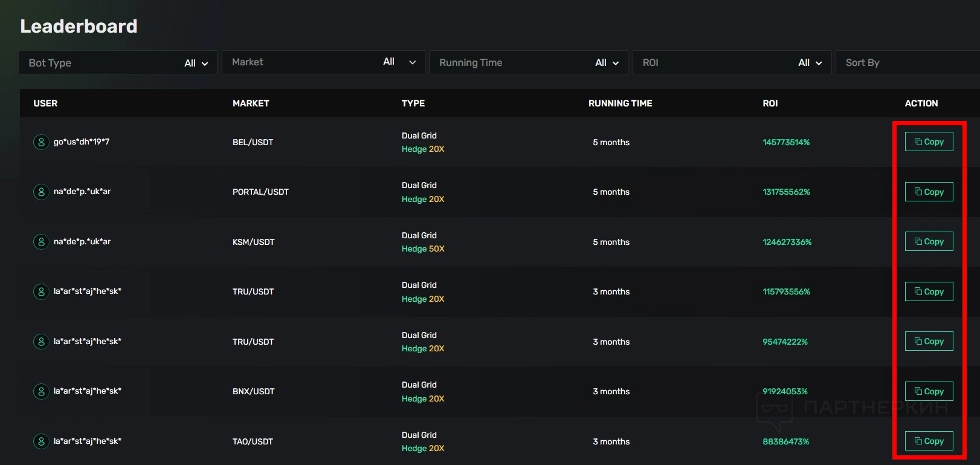Open the Bot Type filter dropdown
Viewport: 980px width, 465px height.
pyautogui.click(x=118, y=63)
